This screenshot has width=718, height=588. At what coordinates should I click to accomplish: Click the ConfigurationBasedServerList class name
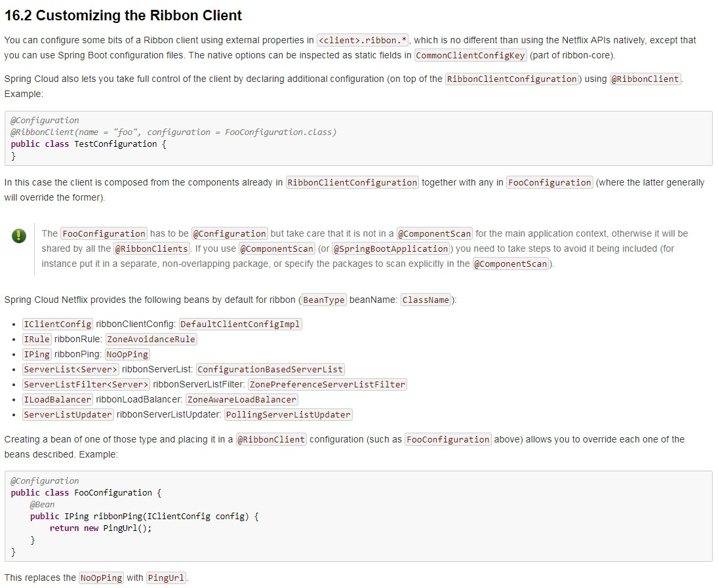click(x=270, y=370)
